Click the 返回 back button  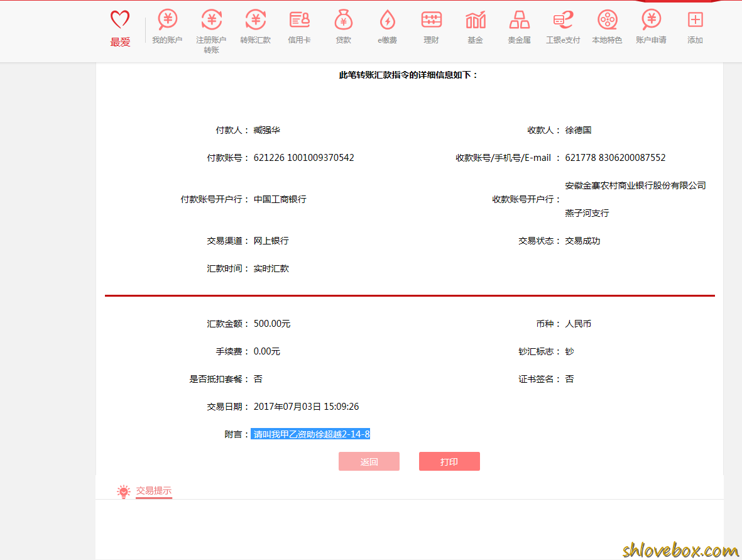(369, 461)
